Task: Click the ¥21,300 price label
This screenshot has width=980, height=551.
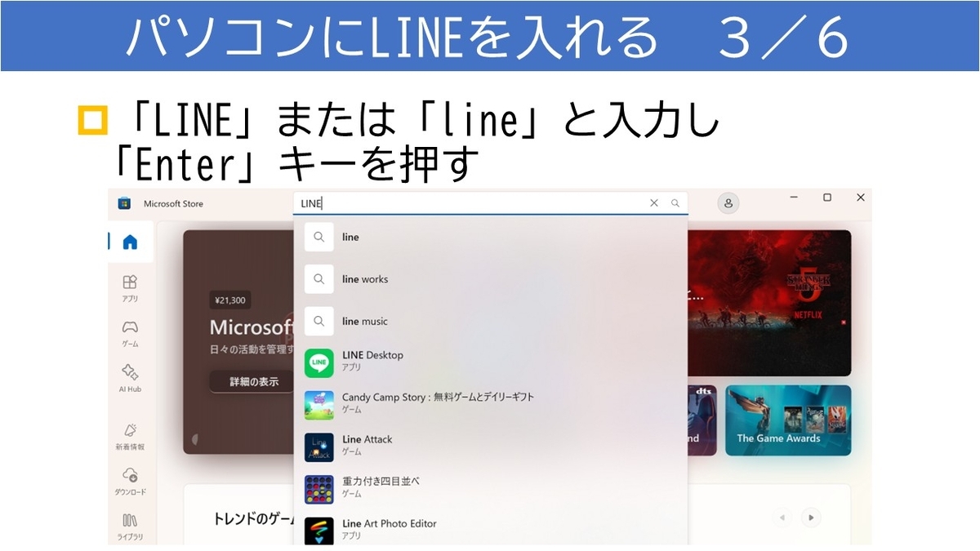Action: [x=229, y=300]
